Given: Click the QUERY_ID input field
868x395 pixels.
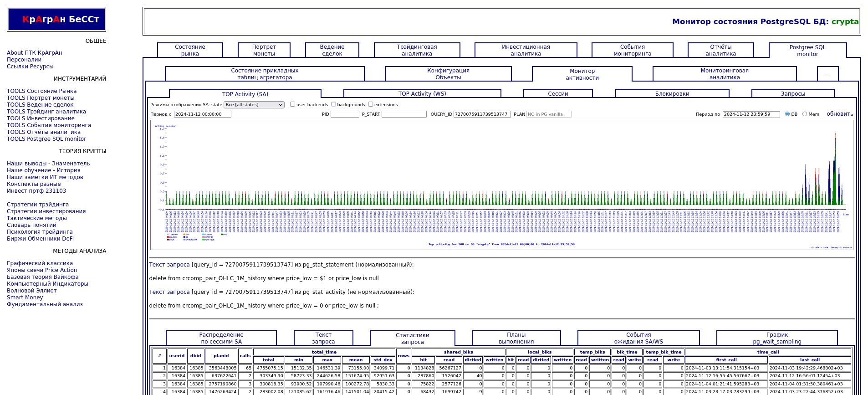Looking at the screenshot, I should click(482, 114).
